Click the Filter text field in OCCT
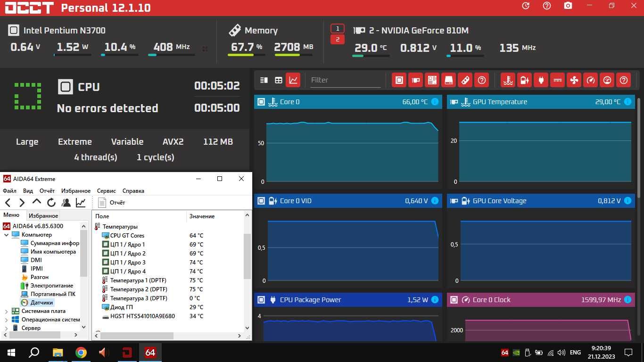 [x=346, y=80]
